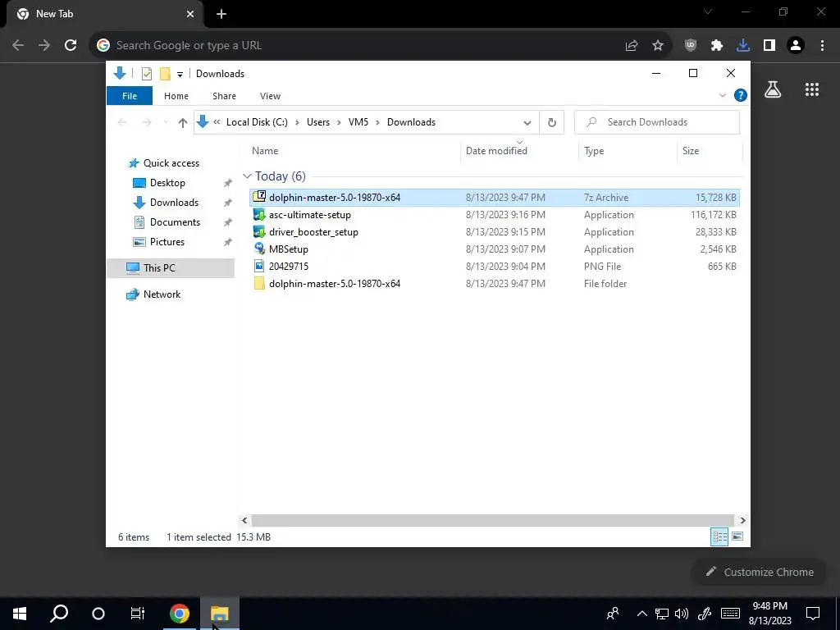Open the Chrome Extensions puzzle icon
The height and width of the screenshot is (630, 840).
(717, 46)
